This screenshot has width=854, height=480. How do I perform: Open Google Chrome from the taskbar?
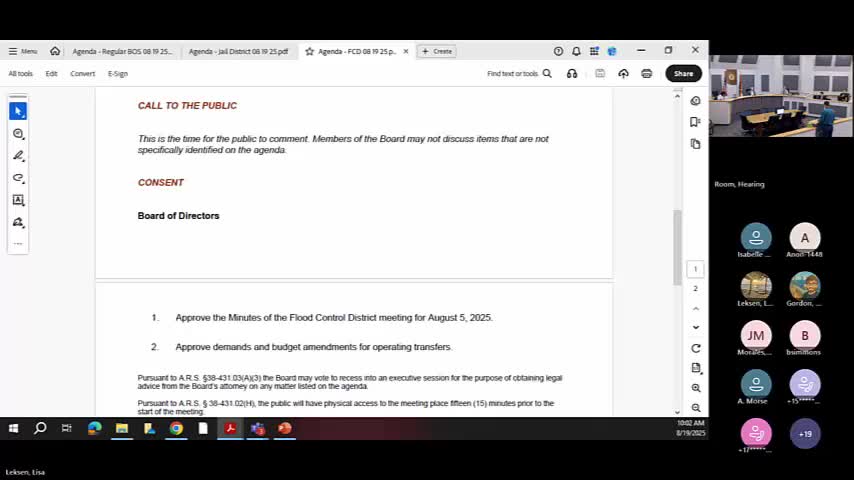point(176,428)
